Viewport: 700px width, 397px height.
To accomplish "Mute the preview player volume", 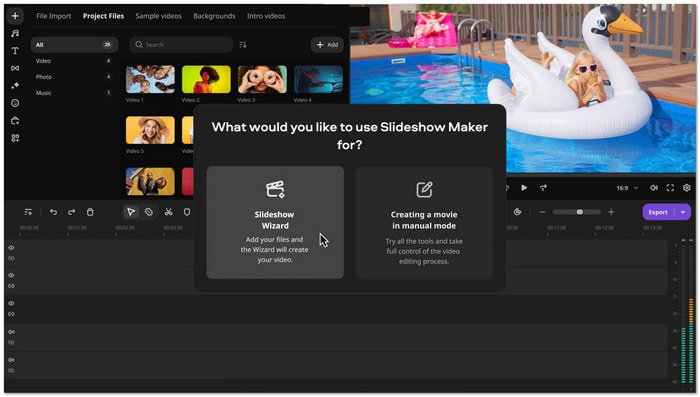I will point(654,188).
